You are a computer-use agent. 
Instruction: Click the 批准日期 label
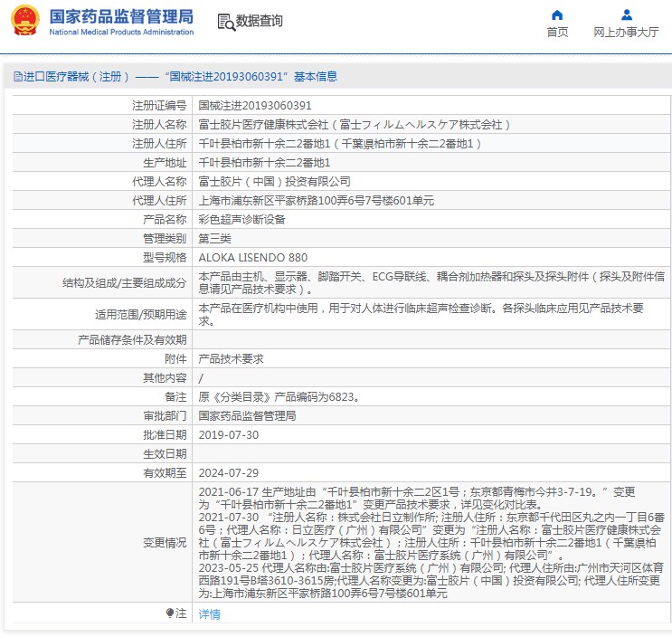tap(165, 435)
